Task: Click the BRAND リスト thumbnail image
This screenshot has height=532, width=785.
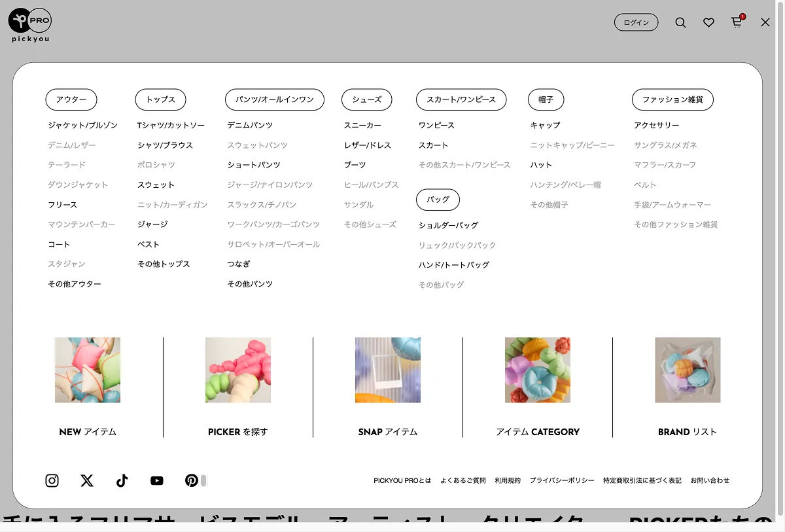Action: tap(688, 370)
